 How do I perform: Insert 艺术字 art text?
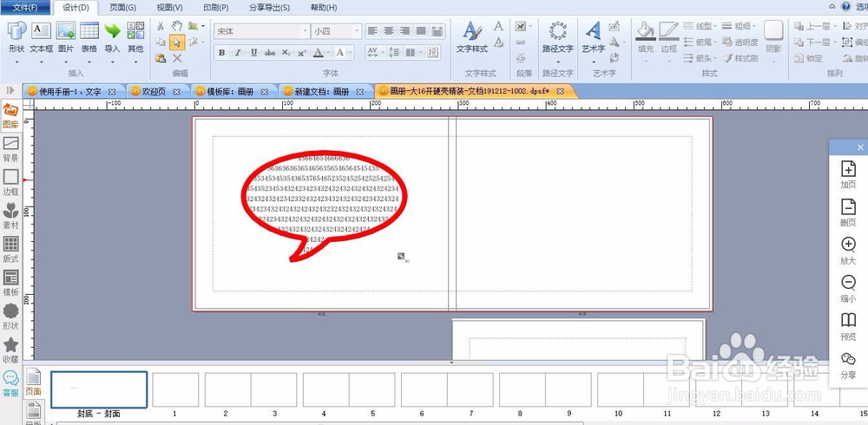[x=594, y=37]
